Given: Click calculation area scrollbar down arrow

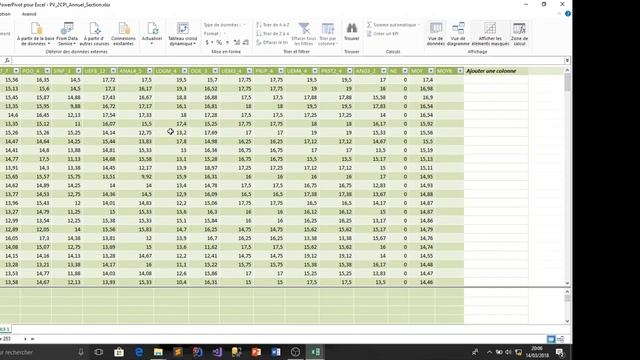Looking at the screenshot, I should coord(567,321).
